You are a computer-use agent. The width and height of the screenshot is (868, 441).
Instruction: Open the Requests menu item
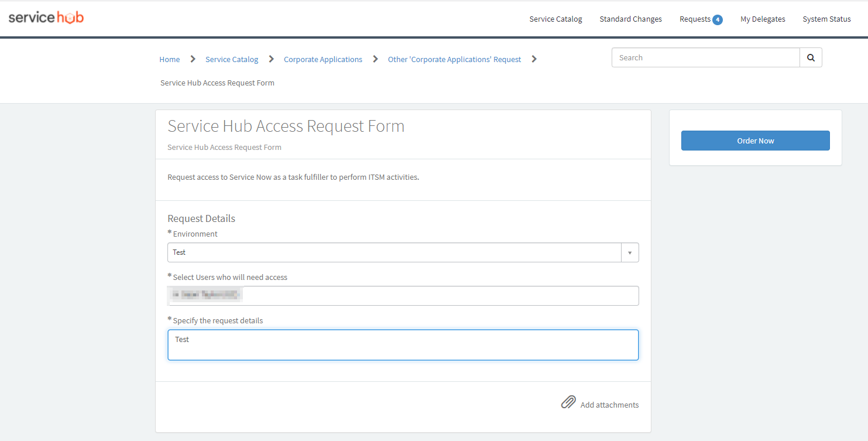click(695, 19)
